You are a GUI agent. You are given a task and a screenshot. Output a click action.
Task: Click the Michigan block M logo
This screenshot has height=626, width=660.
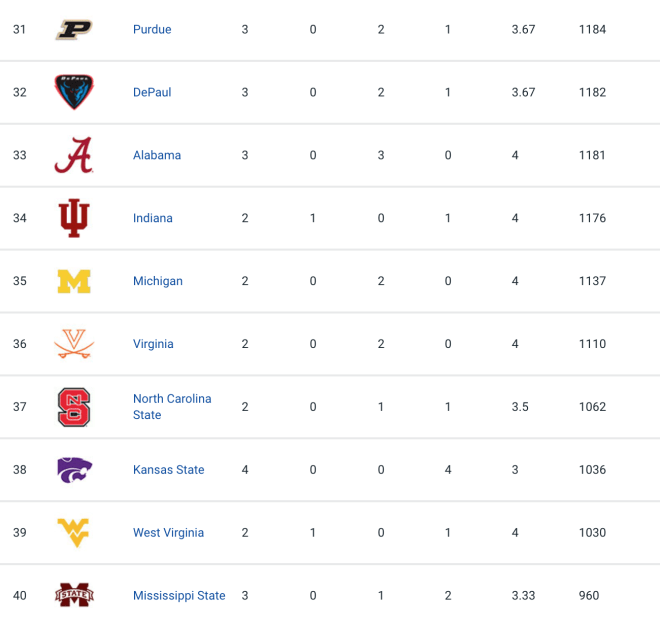(x=74, y=281)
